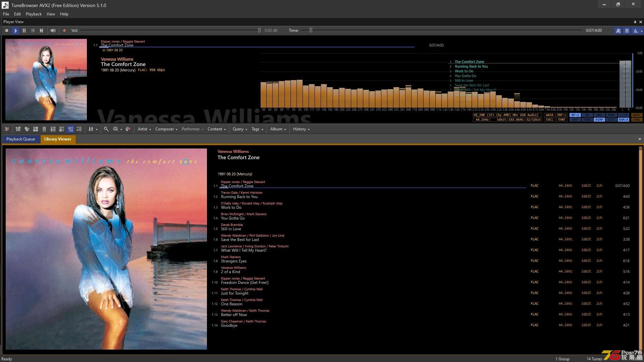Switch to the Playback Queue tab
Image resolution: width=644 pixels, height=362 pixels.
coord(20,139)
